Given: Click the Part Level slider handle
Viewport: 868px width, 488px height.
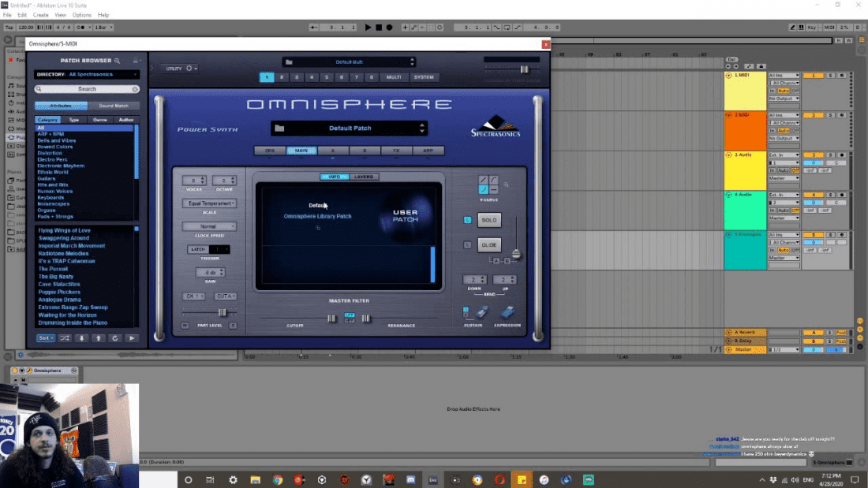Looking at the screenshot, I should (x=222, y=313).
